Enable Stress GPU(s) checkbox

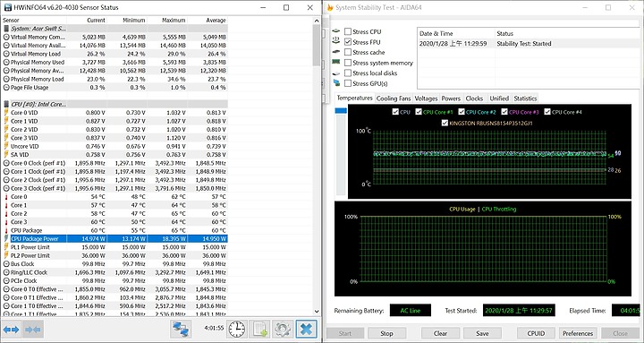point(348,83)
